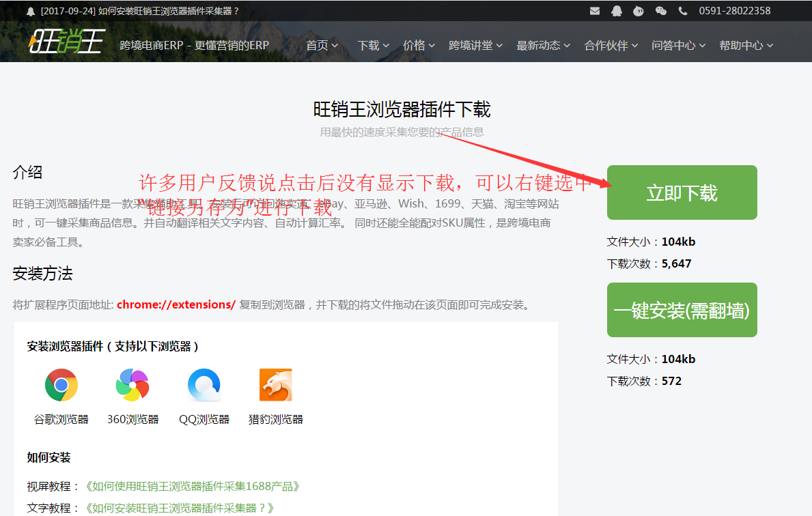Image resolution: width=812 pixels, height=516 pixels.
Task: Click the 谷歌浏览器 Chrome icon
Action: [x=61, y=385]
